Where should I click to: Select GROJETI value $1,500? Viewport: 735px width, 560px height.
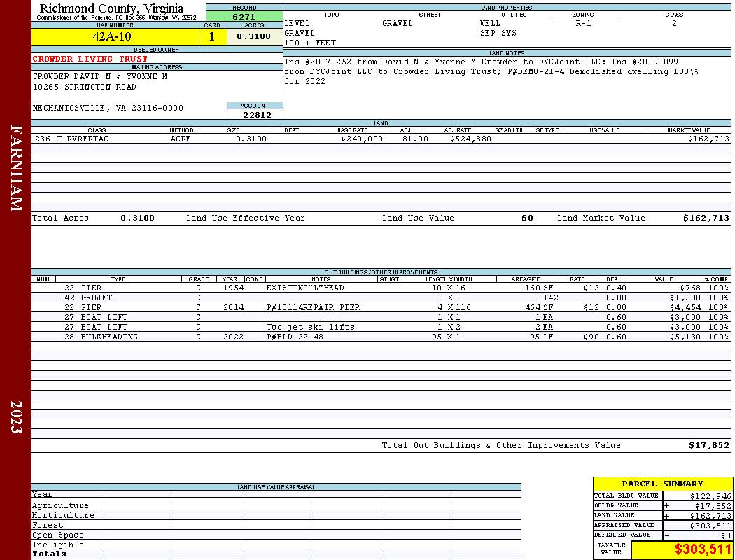tap(685, 298)
